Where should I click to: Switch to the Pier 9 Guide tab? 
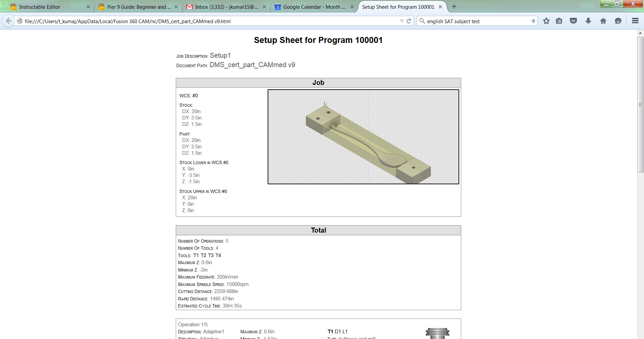click(x=138, y=7)
